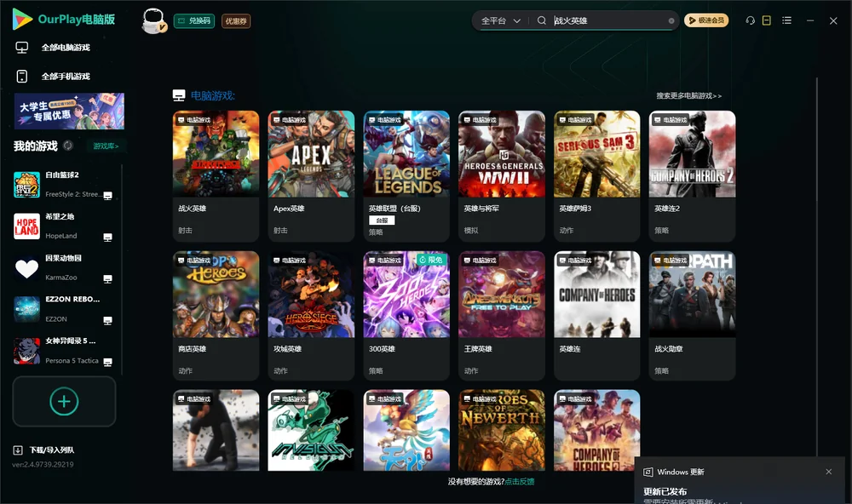
Task: Open 自由篮球2 in my games list
Action: (64, 185)
